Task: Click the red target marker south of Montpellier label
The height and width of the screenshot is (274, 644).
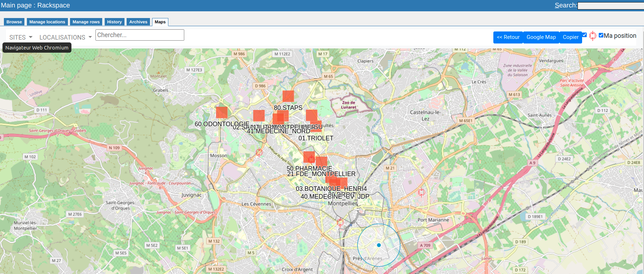Action: [x=340, y=222]
